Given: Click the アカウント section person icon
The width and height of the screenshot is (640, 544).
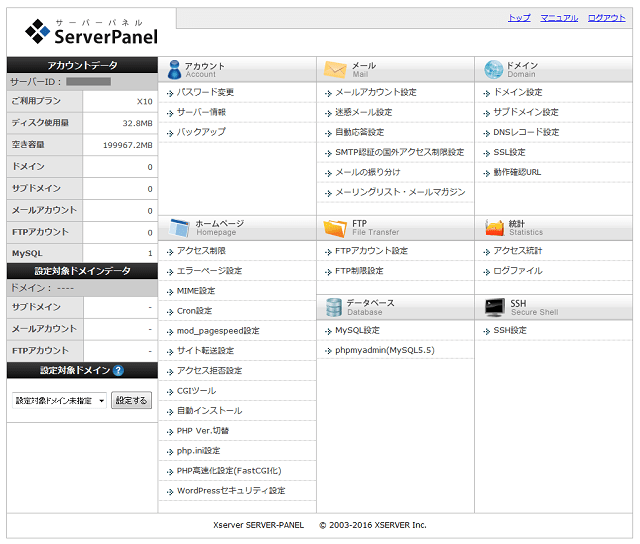Looking at the screenshot, I should [174, 69].
